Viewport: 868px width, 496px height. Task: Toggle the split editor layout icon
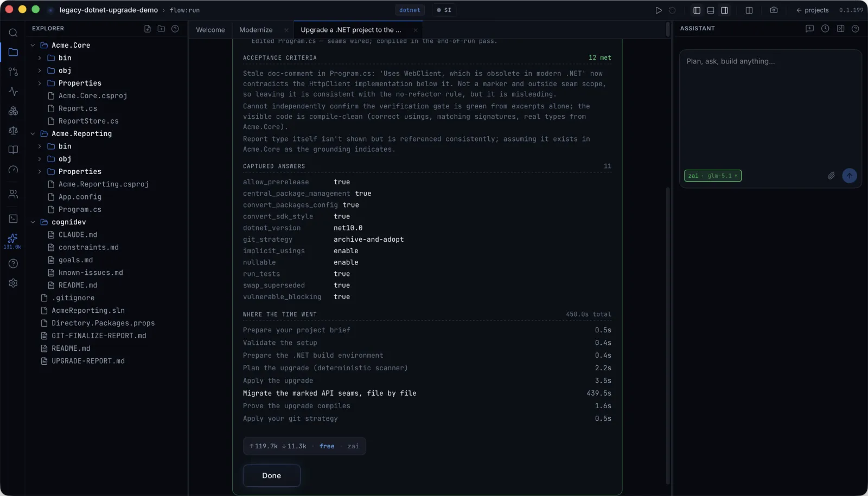click(x=749, y=10)
